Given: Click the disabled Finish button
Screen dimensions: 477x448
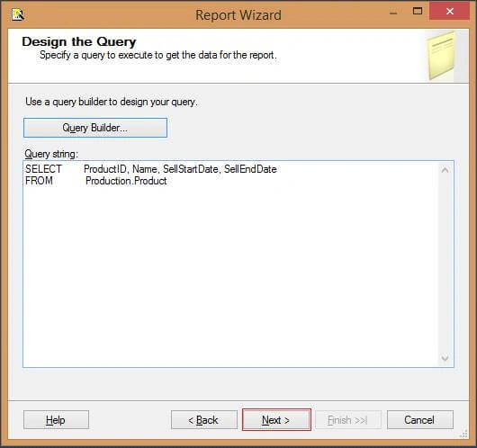Looking at the screenshot, I should tap(348, 420).
